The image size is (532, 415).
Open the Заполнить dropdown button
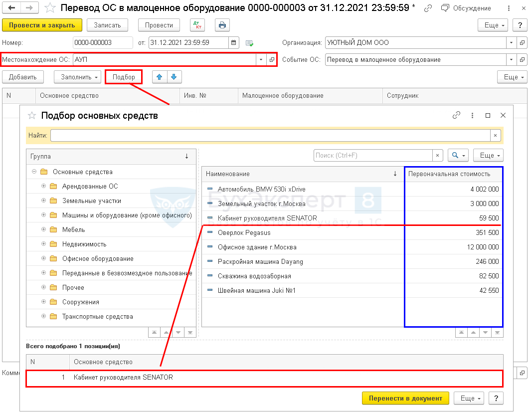[x=77, y=77]
